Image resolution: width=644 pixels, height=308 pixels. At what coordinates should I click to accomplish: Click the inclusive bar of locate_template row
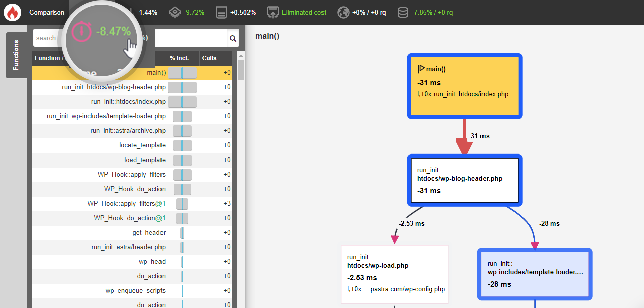click(182, 145)
